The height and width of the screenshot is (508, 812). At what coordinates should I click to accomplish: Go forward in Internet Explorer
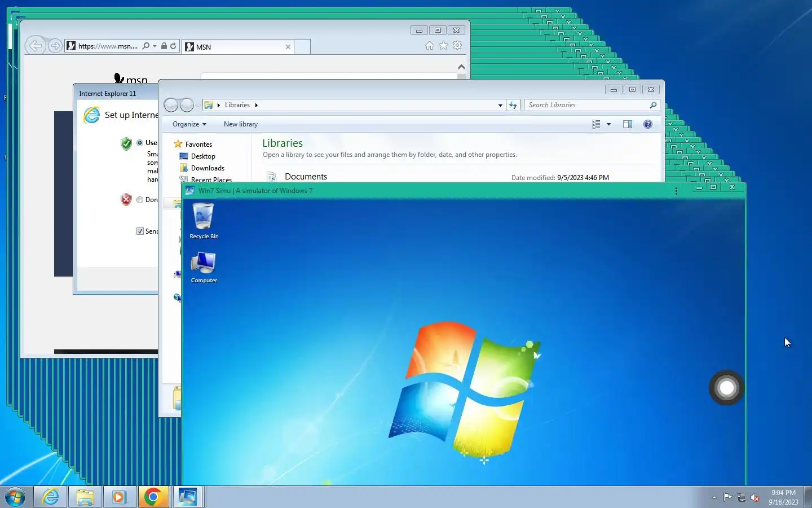click(x=55, y=46)
